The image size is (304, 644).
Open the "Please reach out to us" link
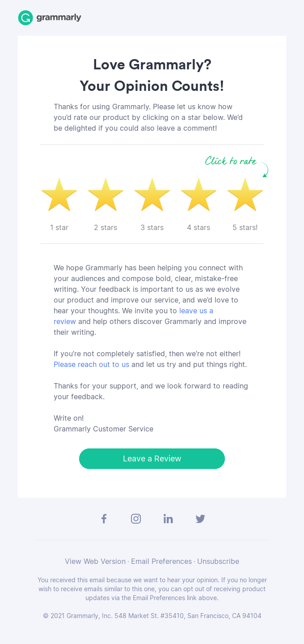[91, 364]
